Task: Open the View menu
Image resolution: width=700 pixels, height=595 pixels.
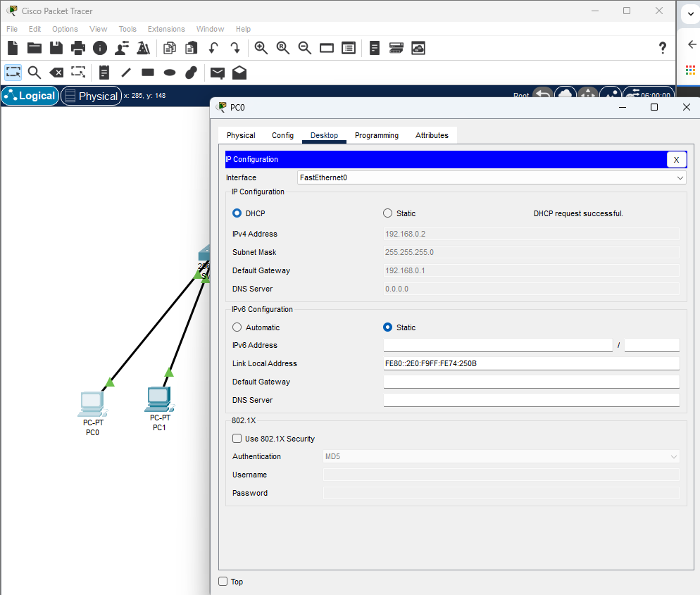Action: click(98, 29)
